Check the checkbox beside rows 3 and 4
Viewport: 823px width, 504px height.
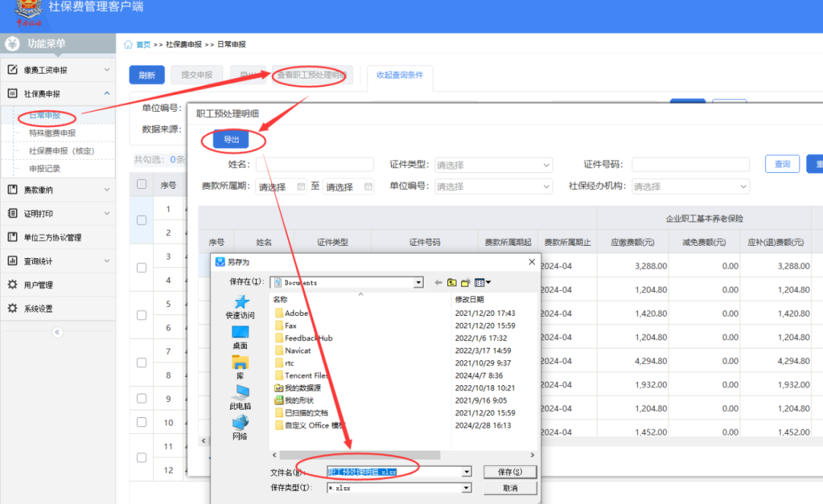(x=142, y=268)
